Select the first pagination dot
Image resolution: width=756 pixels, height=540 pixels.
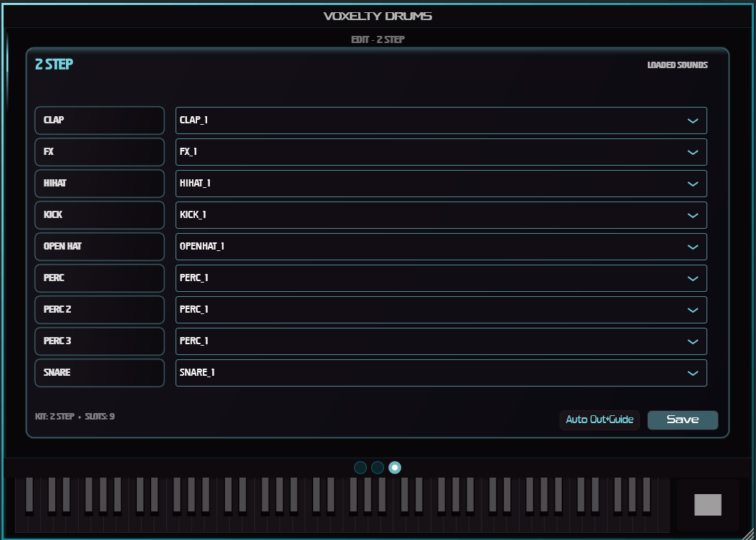click(360, 467)
